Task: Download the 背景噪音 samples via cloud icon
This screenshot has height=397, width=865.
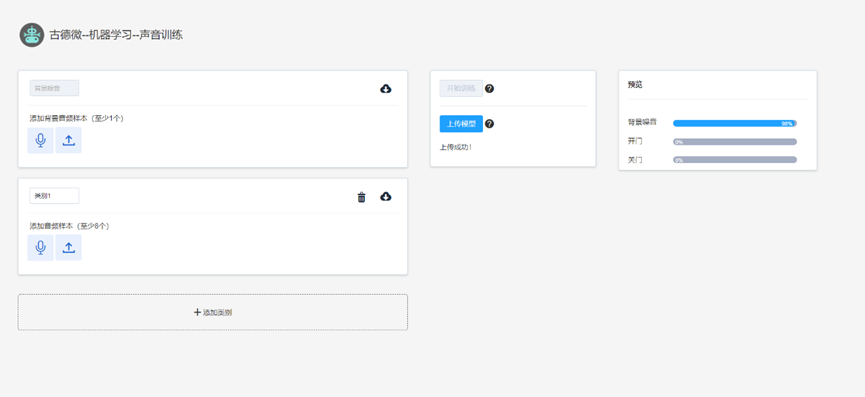Action: pyautogui.click(x=386, y=89)
